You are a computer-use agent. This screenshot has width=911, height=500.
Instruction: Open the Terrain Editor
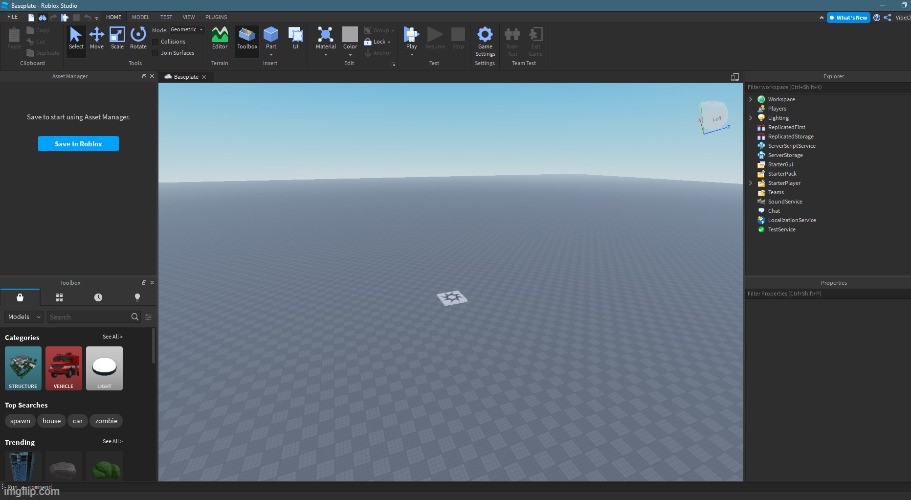(x=220, y=39)
